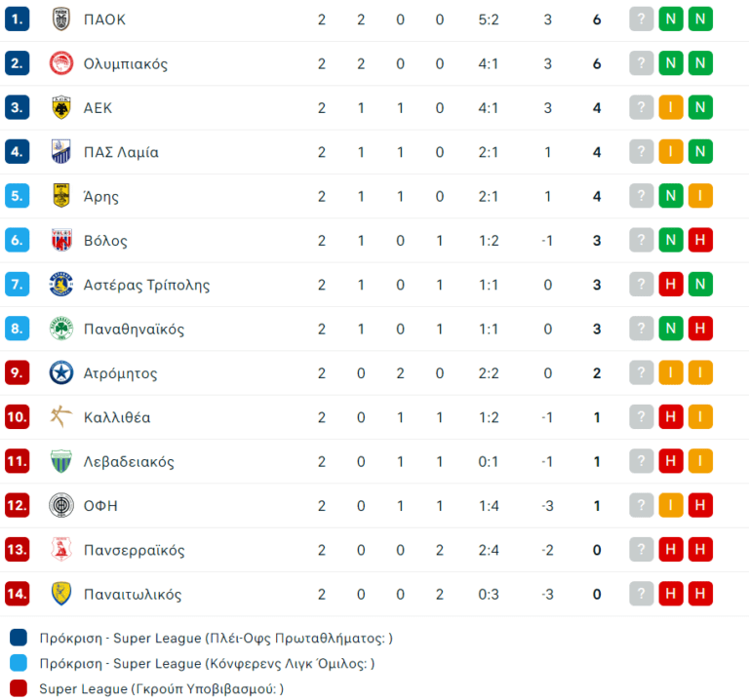Image resolution: width=749 pixels, height=700 pixels.
Task: Open the ΠΑΣ Λαμία team link
Action: pyautogui.click(x=121, y=152)
